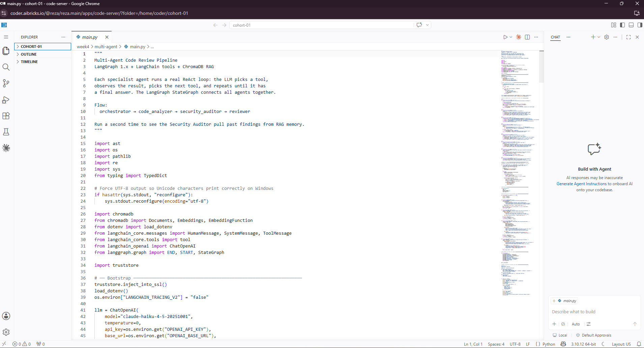Click the orange Claude icon in editor toolbar
644x348 pixels.
(519, 37)
